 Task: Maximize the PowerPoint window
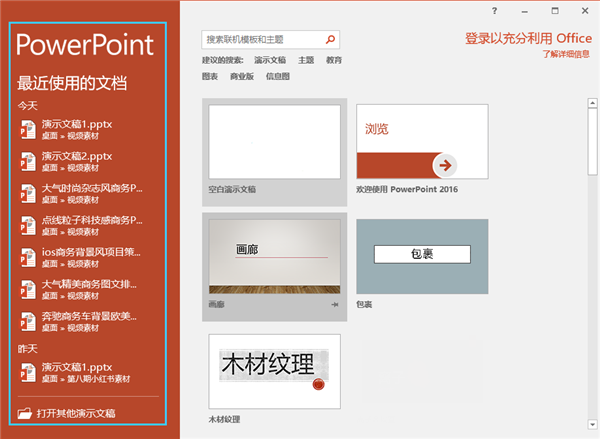click(555, 11)
